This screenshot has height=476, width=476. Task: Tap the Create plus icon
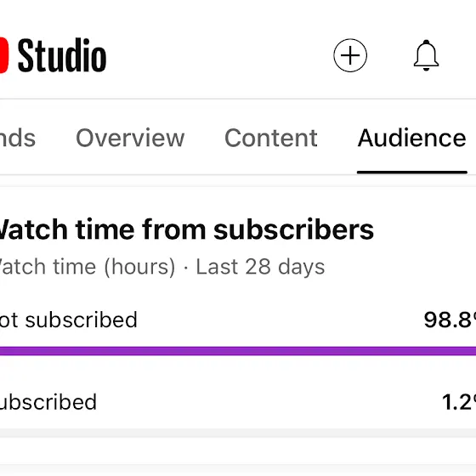click(x=350, y=55)
